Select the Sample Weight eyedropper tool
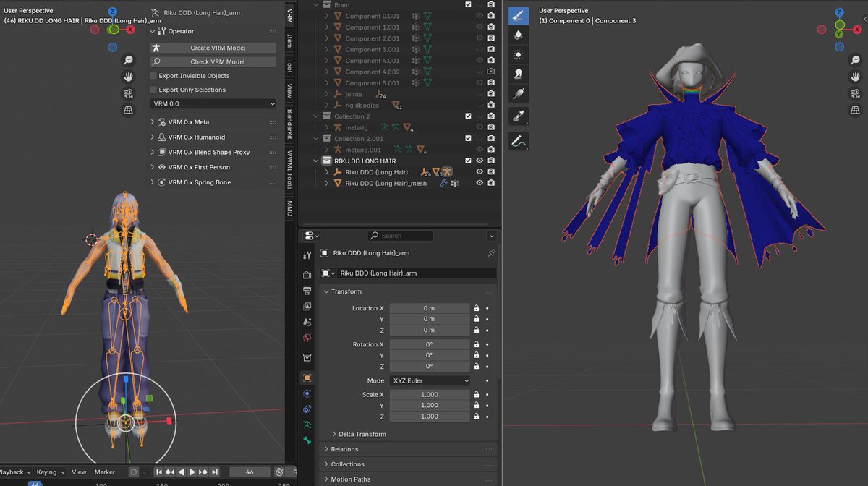868x486 pixels. (x=518, y=116)
